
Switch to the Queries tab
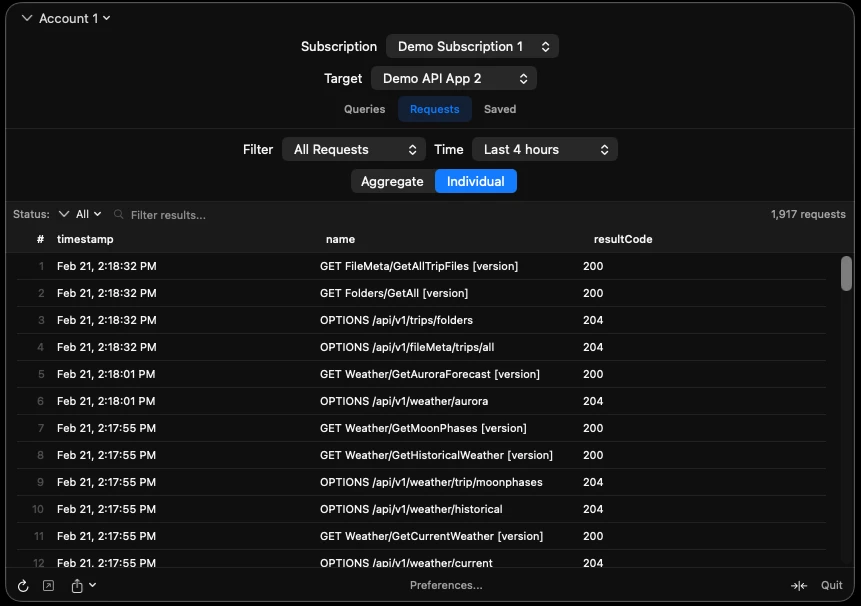coord(364,109)
